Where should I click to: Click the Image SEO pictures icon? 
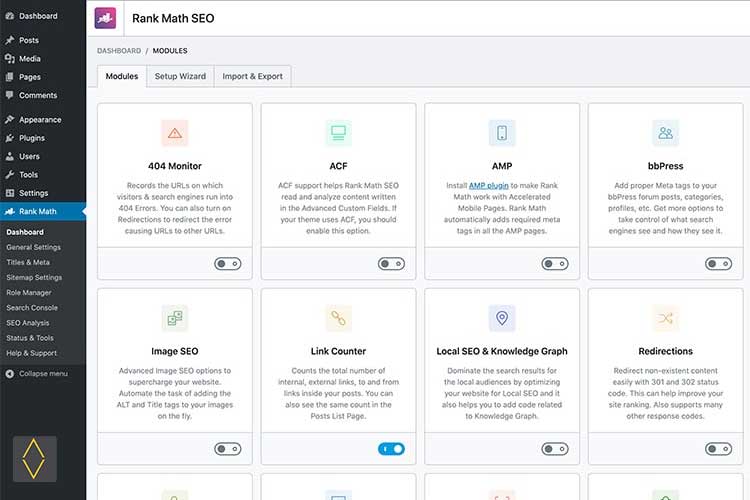click(x=175, y=318)
